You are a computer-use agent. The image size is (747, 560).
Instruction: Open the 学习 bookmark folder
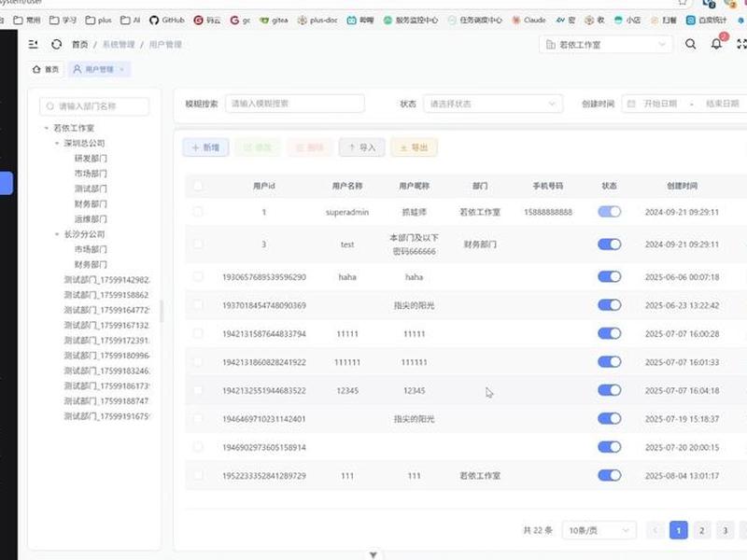point(63,20)
